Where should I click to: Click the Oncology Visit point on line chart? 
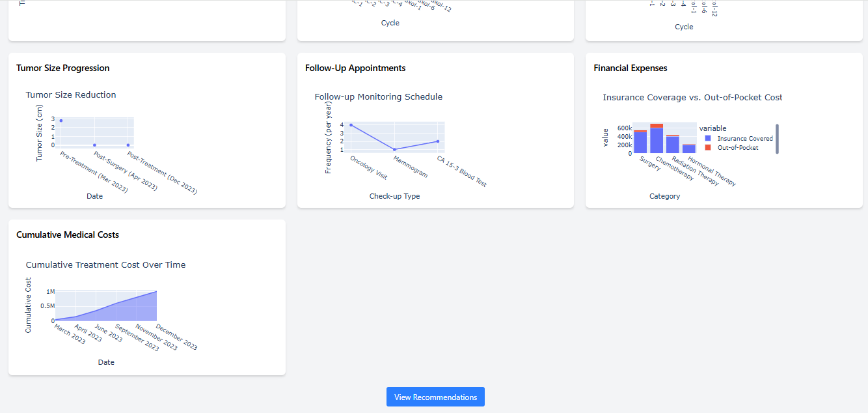click(x=351, y=125)
